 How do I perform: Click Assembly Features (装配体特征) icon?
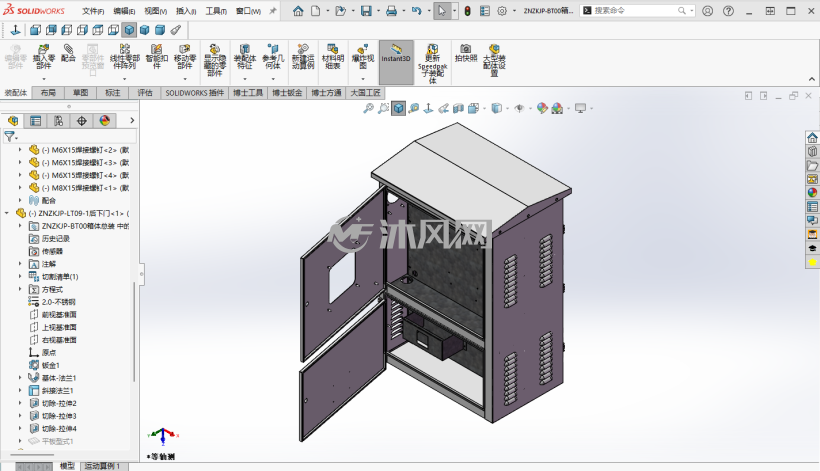tap(245, 56)
